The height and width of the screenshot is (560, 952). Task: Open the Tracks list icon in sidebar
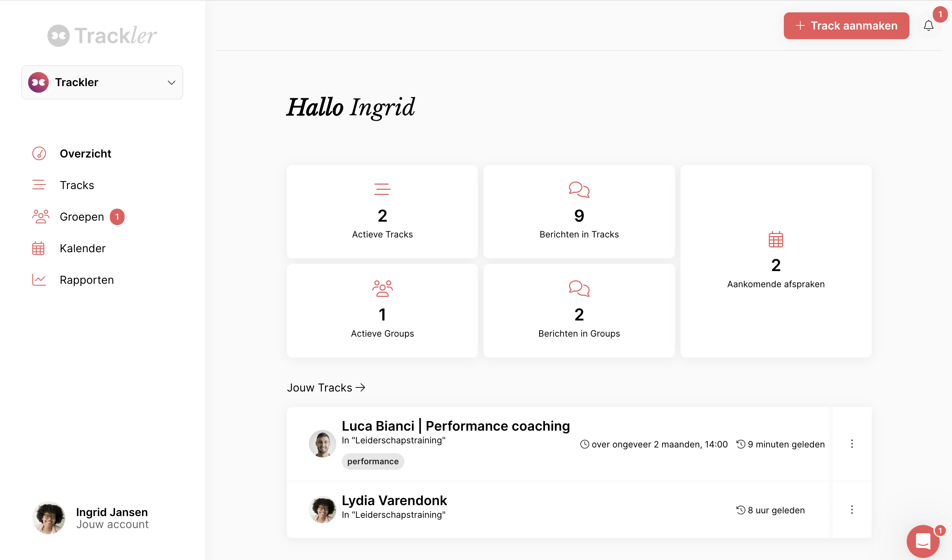tap(39, 185)
